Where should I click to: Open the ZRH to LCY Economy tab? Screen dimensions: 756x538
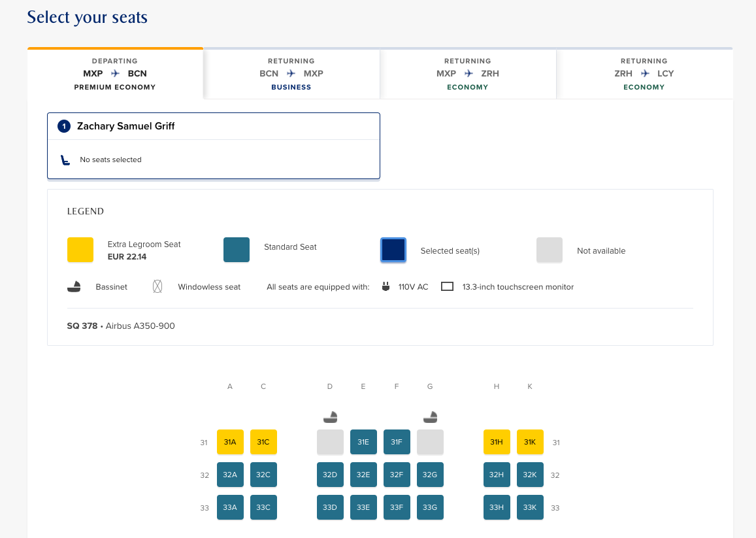(x=644, y=74)
